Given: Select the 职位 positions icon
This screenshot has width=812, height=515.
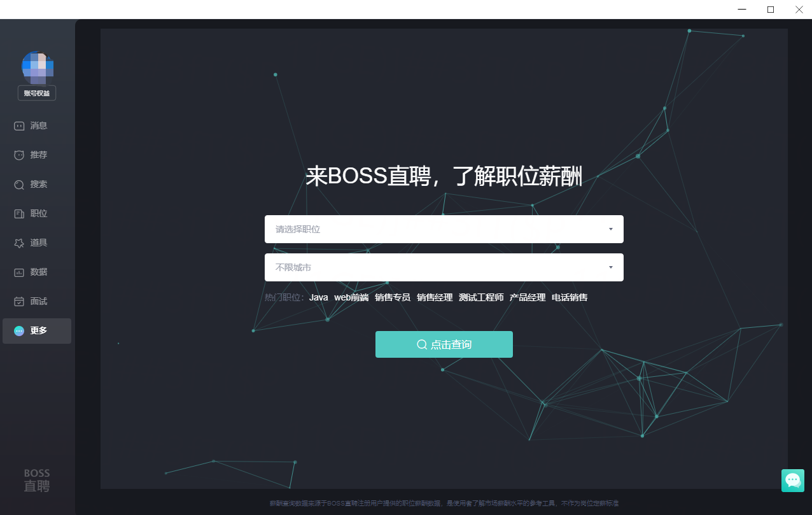Looking at the screenshot, I should 19,214.
